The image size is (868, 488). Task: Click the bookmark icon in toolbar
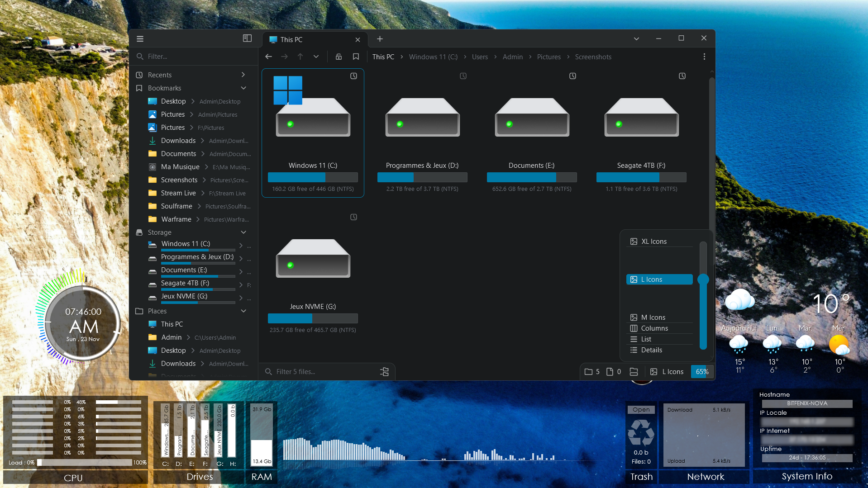pyautogui.click(x=356, y=57)
